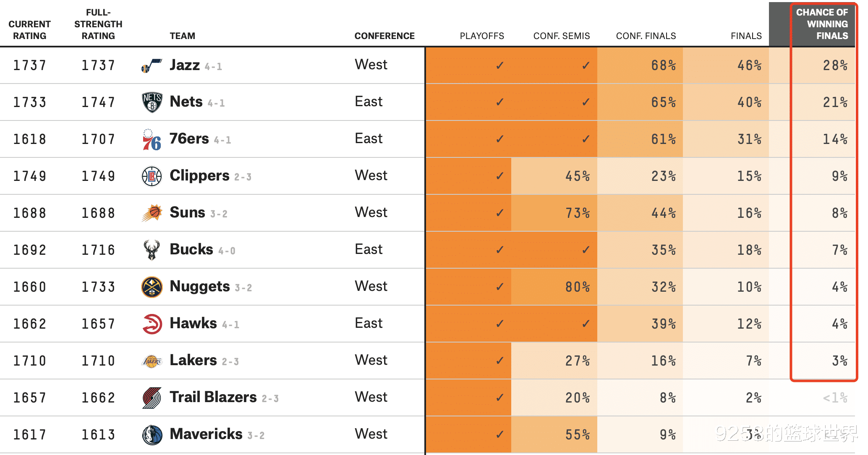Open the Jazz team name link
Image resolution: width=868 pixels, height=455 pixels.
(x=185, y=65)
